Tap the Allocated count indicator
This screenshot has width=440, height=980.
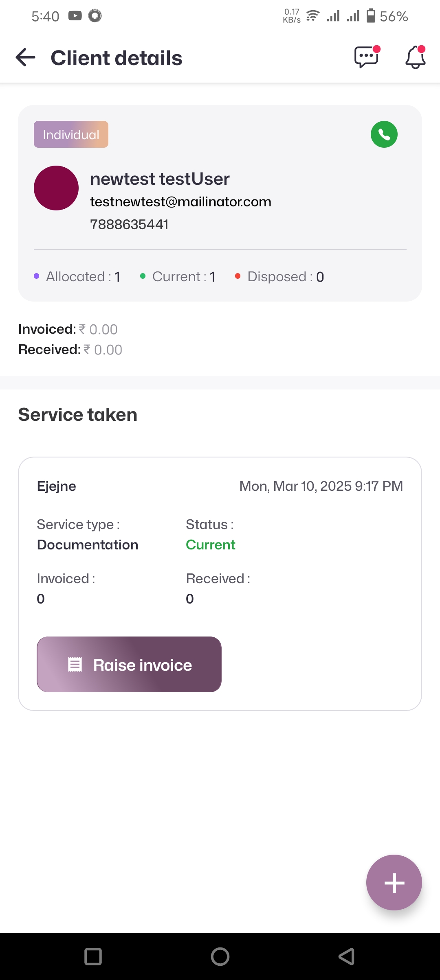point(77,277)
